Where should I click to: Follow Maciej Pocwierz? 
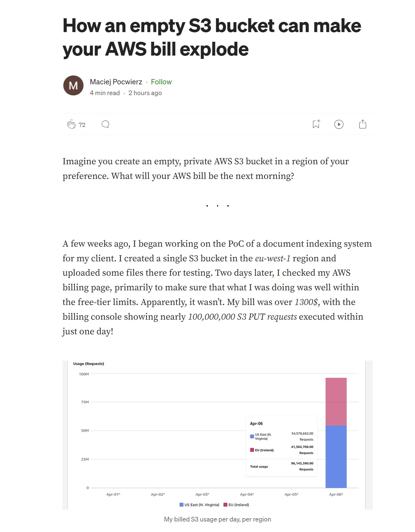click(x=161, y=82)
